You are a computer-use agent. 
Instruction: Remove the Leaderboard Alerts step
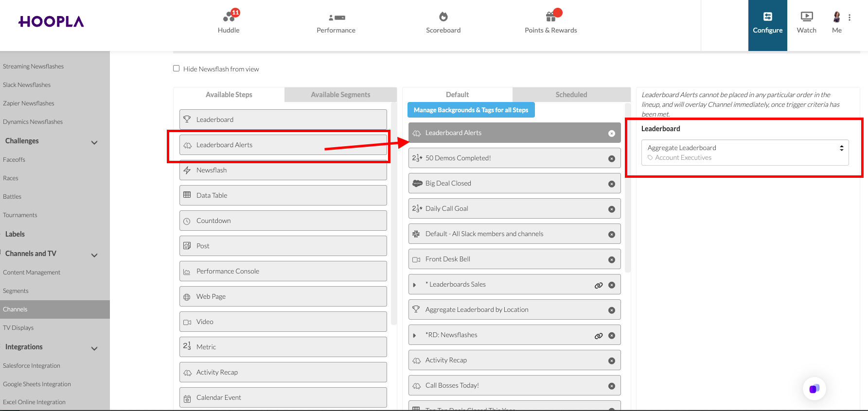click(612, 134)
